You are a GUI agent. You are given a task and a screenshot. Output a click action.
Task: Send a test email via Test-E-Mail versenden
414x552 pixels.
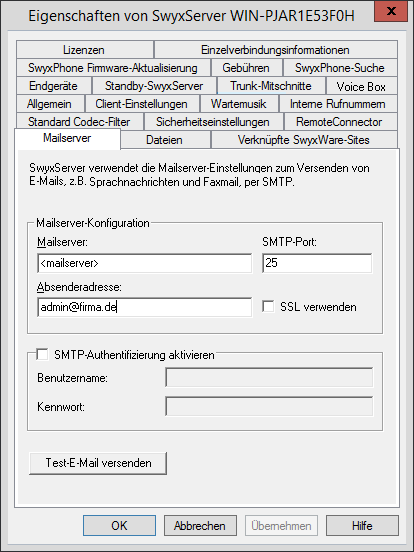(98, 463)
